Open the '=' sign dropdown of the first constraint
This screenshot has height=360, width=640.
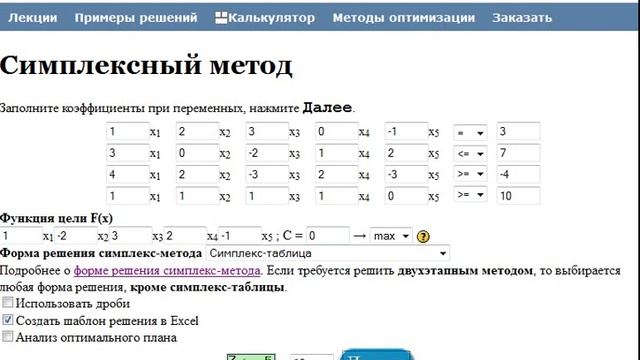(470, 133)
